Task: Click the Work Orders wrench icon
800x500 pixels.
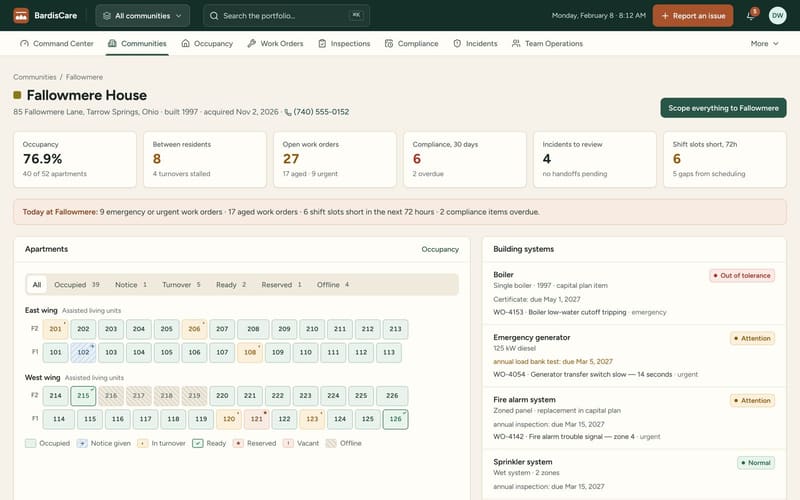Action: click(x=252, y=43)
